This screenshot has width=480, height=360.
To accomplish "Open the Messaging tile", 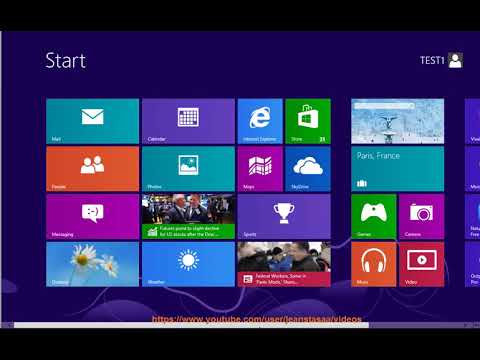I will coord(92,216).
